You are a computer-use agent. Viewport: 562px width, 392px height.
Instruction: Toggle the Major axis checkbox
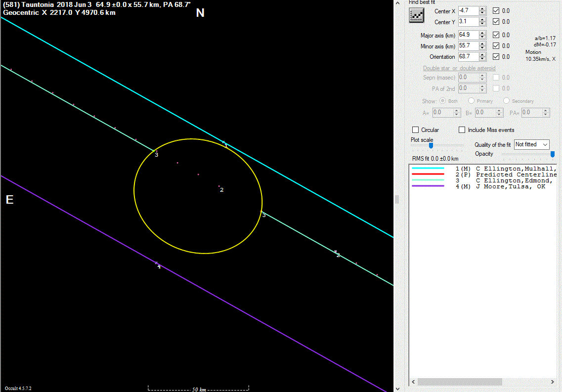(x=496, y=35)
